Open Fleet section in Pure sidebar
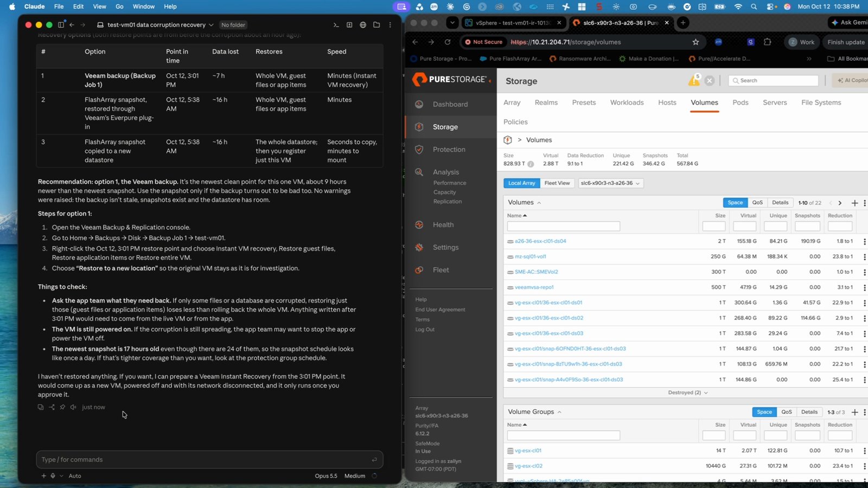The image size is (868, 488). [x=441, y=270]
